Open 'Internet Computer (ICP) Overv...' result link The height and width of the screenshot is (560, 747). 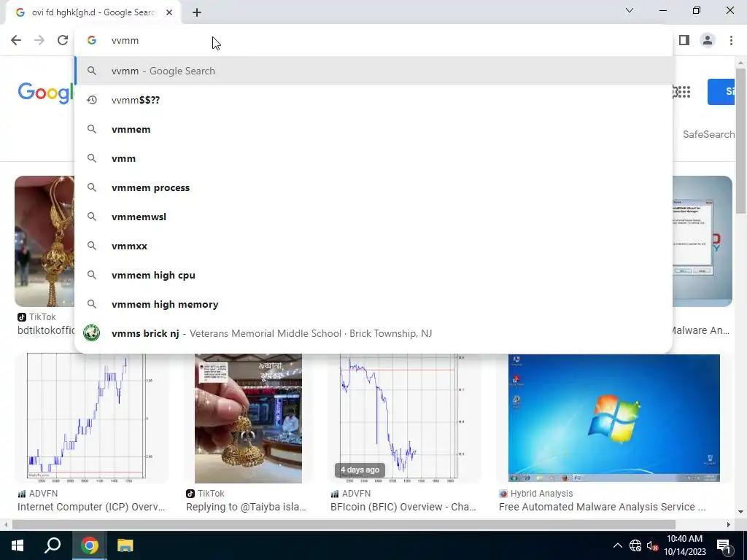point(91,507)
